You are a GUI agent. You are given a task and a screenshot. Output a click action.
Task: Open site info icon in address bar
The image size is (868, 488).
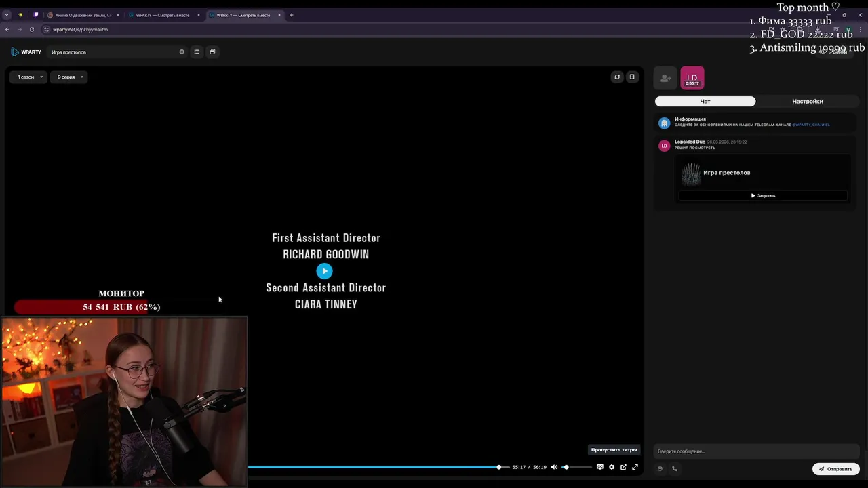46,29
